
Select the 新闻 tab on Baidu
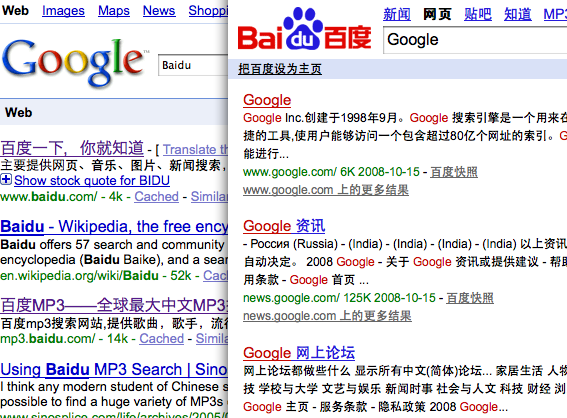tap(397, 14)
